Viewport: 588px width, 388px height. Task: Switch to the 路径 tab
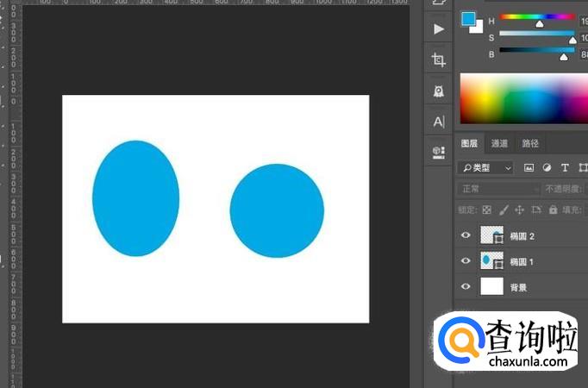[x=530, y=143]
